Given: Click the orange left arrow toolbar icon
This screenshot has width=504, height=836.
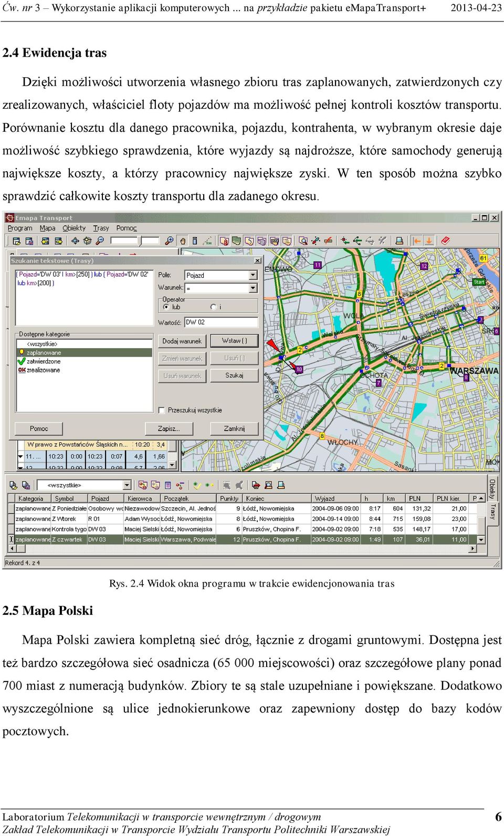Looking at the screenshot, I should tap(417, 241).
